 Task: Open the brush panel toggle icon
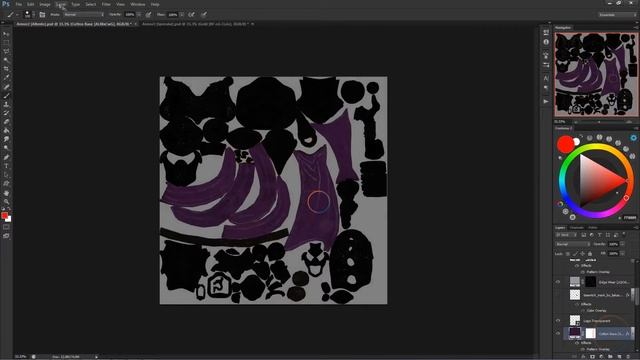[42, 15]
